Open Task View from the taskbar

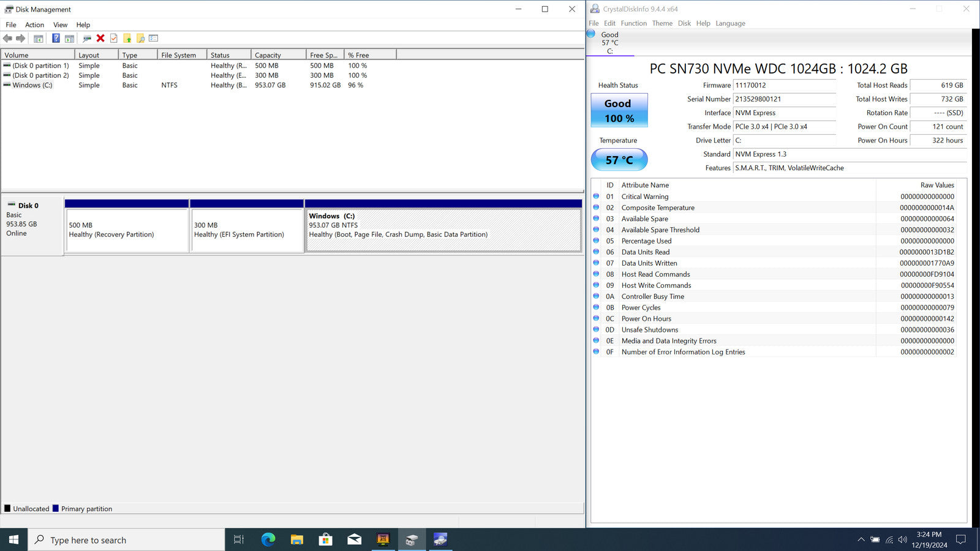click(x=239, y=539)
